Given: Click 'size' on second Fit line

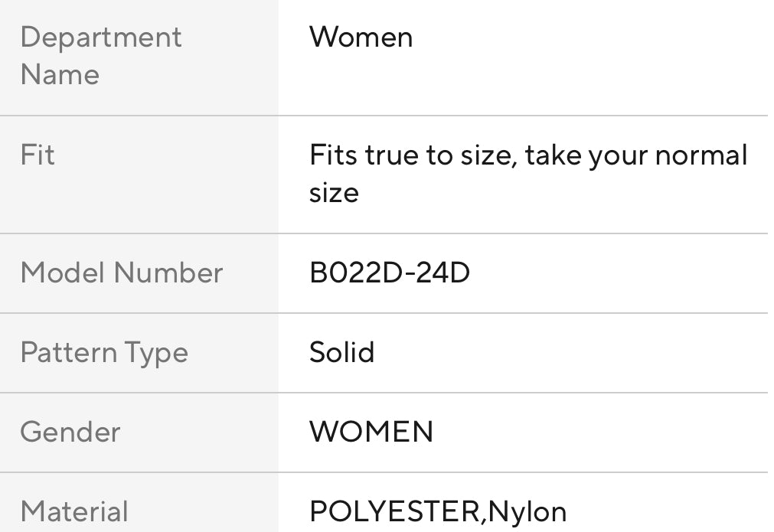Looking at the screenshot, I should pos(334,192).
